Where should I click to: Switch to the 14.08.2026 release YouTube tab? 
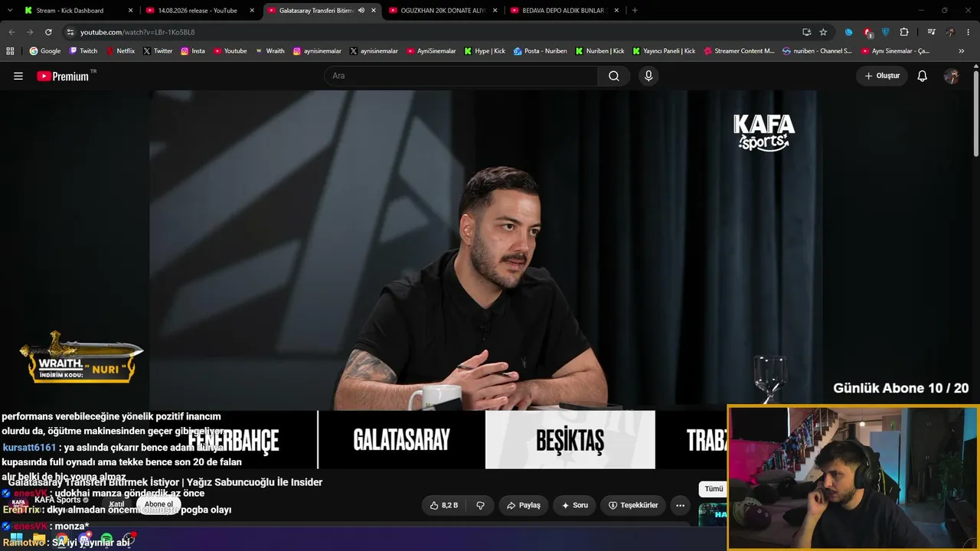point(199,11)
